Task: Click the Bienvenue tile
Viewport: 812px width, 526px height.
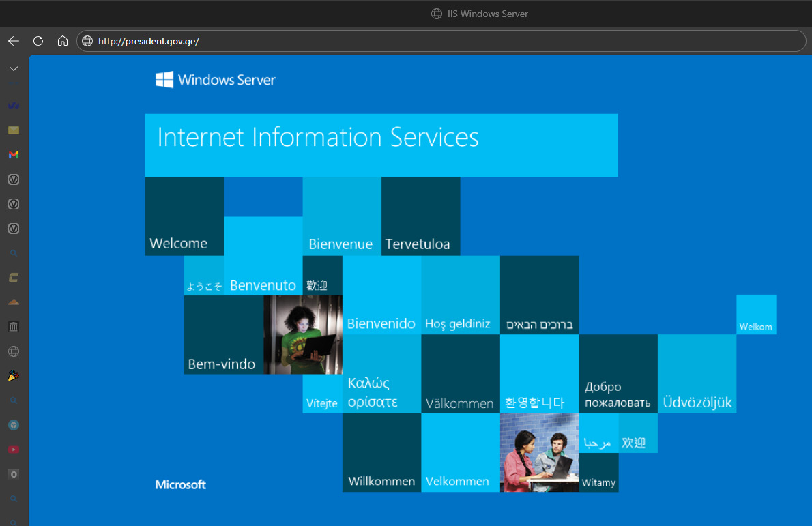Action: (342, 216)
